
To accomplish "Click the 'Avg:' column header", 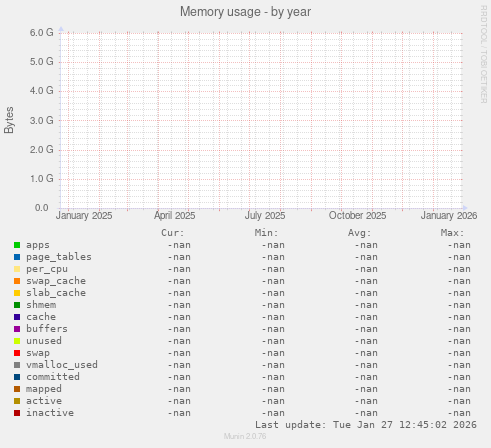I will point(359,233).
